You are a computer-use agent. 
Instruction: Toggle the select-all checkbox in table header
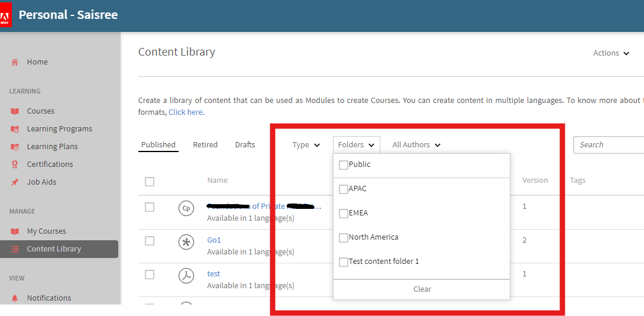[150, 182]
